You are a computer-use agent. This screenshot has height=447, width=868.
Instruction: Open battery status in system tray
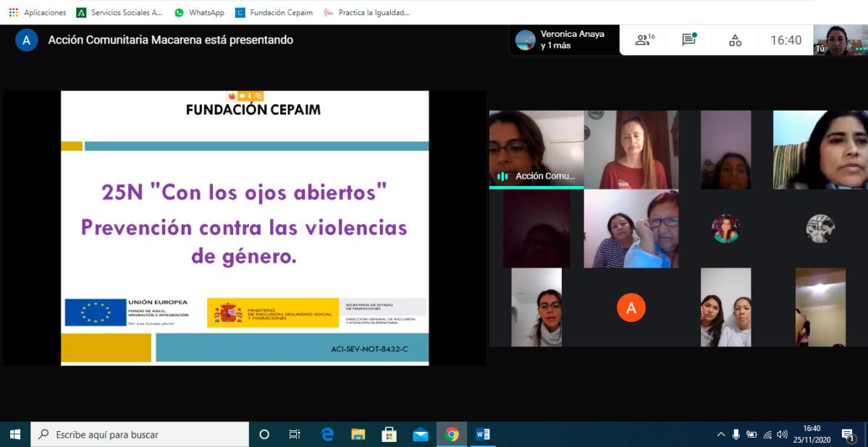(751, 434)
